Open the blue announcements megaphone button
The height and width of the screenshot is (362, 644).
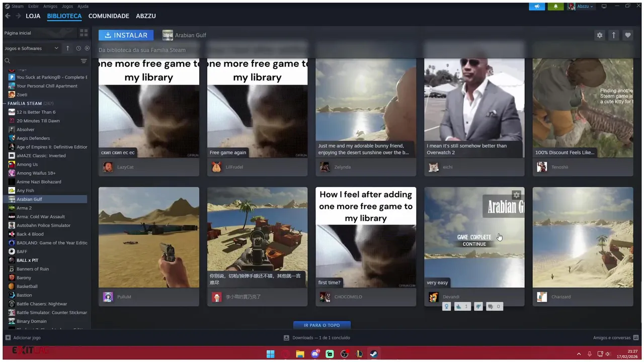(x=537, y=7)
